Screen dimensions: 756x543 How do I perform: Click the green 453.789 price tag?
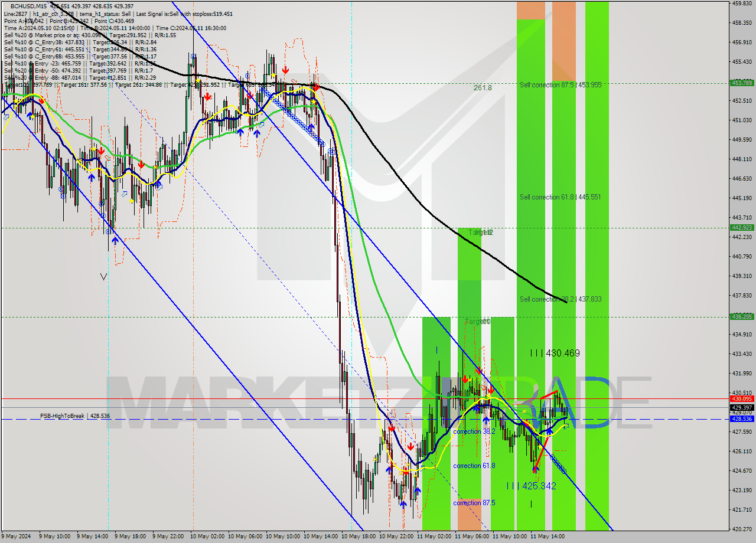[x=742, y=83]
